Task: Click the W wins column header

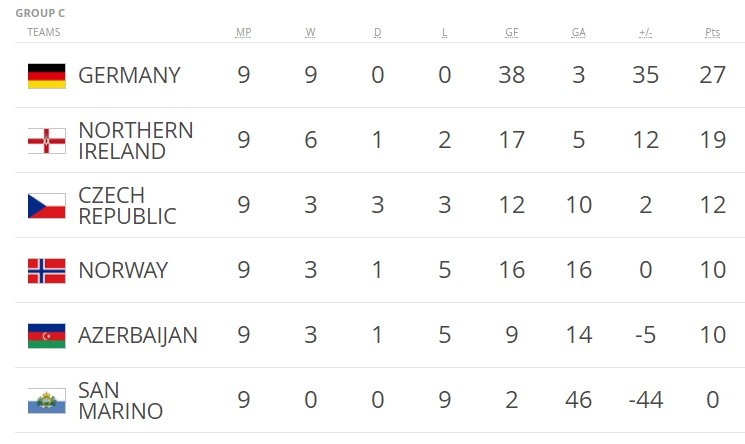Action: coord(310,33)
